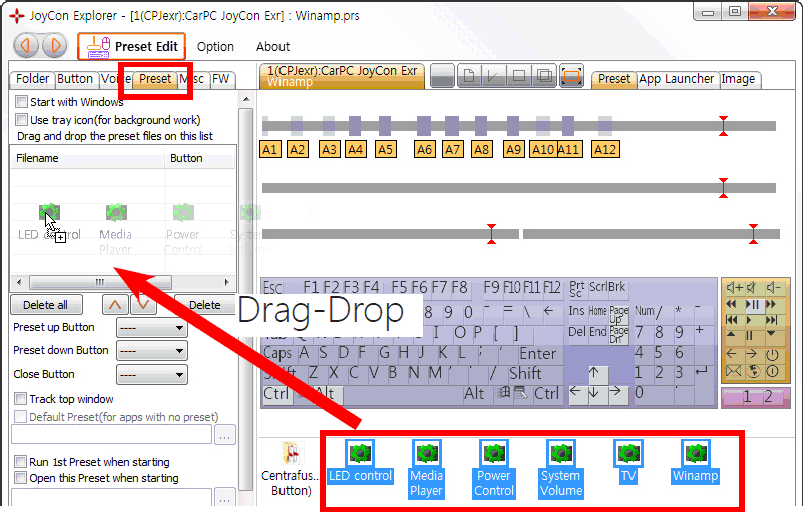Click the Delete all button
Screen dimensions: 803x512
tap(46, 305)
